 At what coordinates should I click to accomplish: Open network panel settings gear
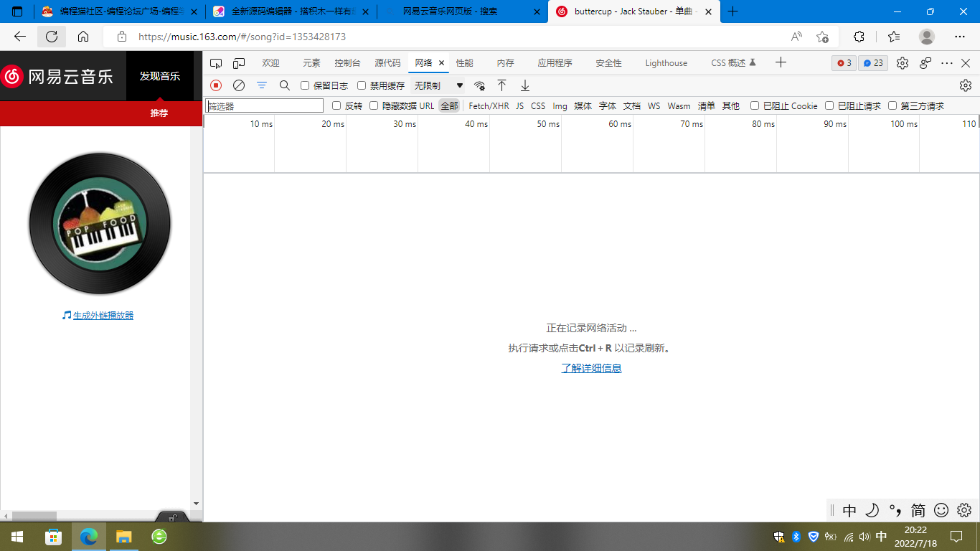point(966,85)
